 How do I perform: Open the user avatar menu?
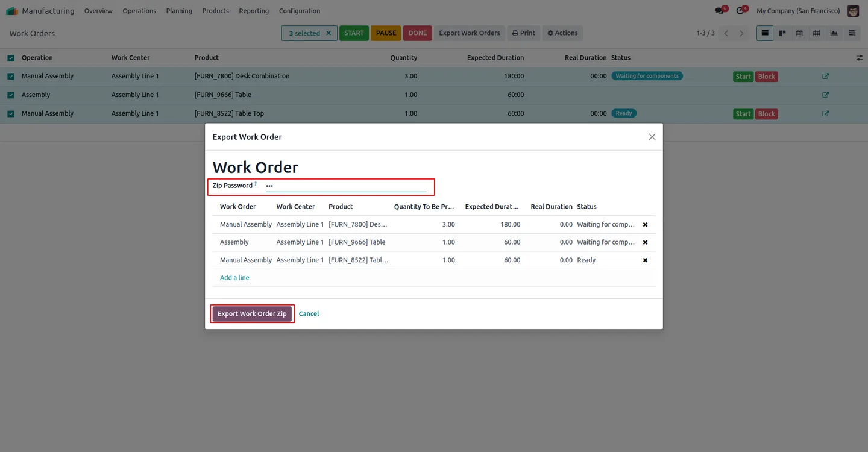[853, 11]
